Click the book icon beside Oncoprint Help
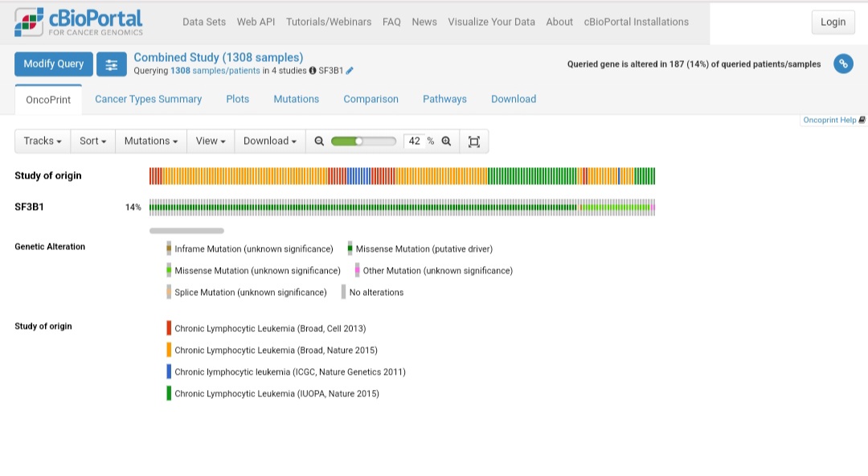Image resolution: width=868 pixels, height=476 pixels. [860, 120]
